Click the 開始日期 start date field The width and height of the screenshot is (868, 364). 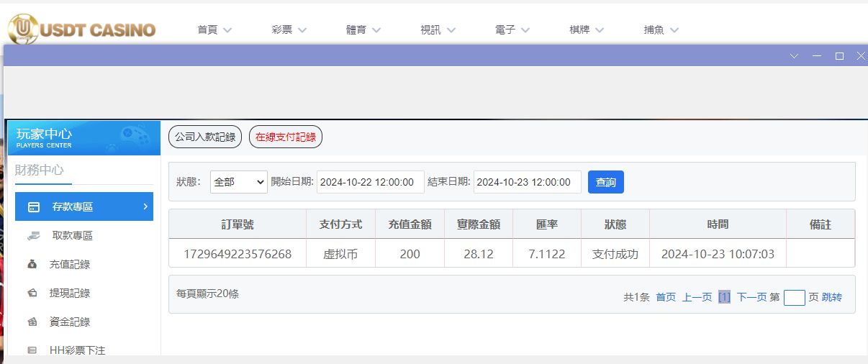pyautogui.click(x=370, y=183)
